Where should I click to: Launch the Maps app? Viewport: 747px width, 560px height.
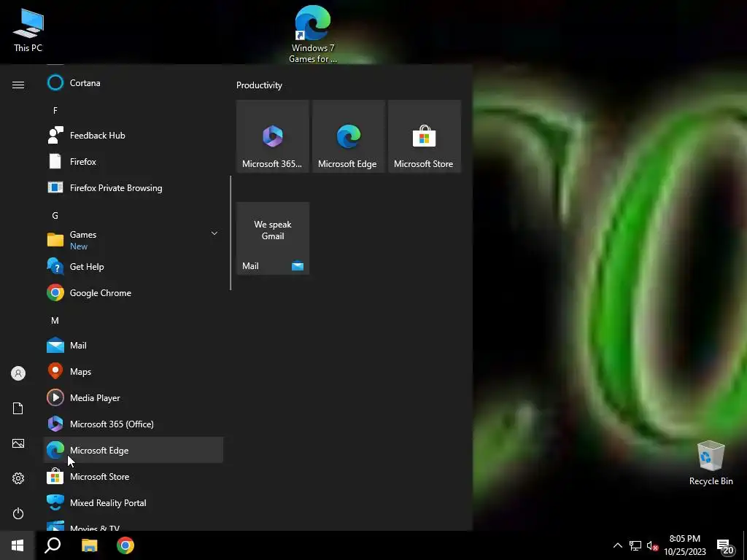click(x=133, y=371)
